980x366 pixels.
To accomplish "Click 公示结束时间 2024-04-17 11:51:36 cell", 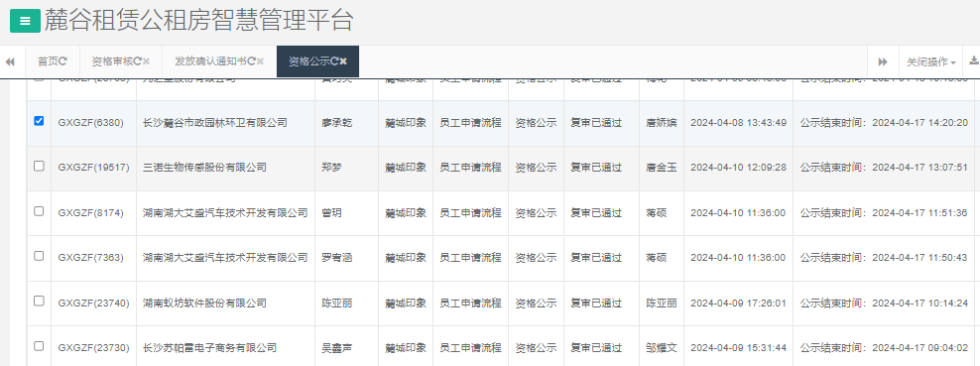I will (884, 213).
